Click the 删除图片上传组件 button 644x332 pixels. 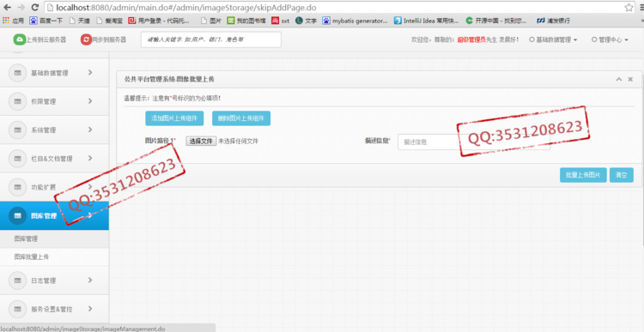[x=241, y=118]
